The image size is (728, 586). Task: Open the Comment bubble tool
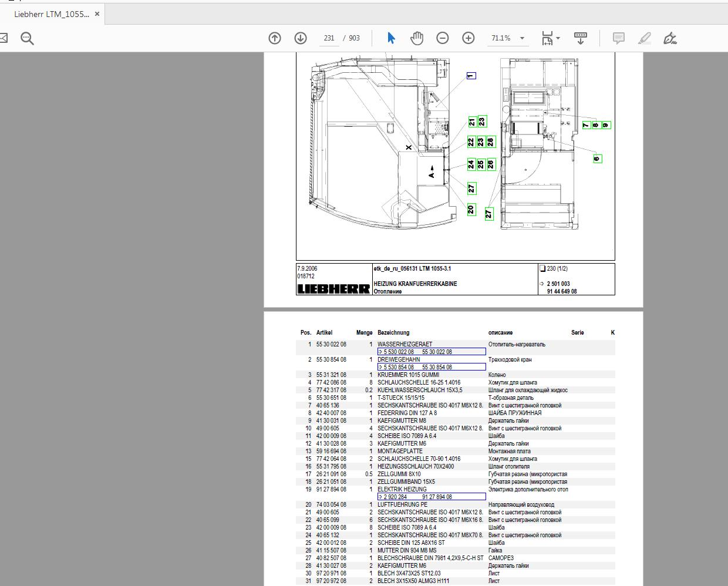[x=618, y=38]
